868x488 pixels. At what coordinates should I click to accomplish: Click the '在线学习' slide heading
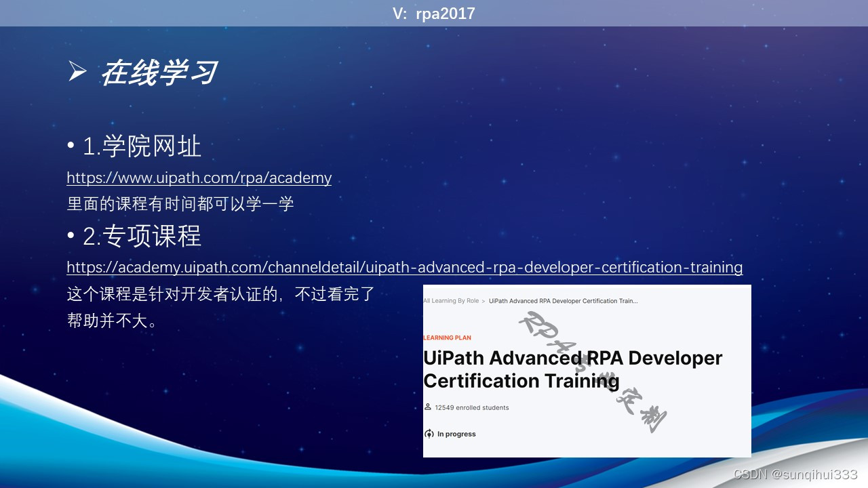(159, 73)
